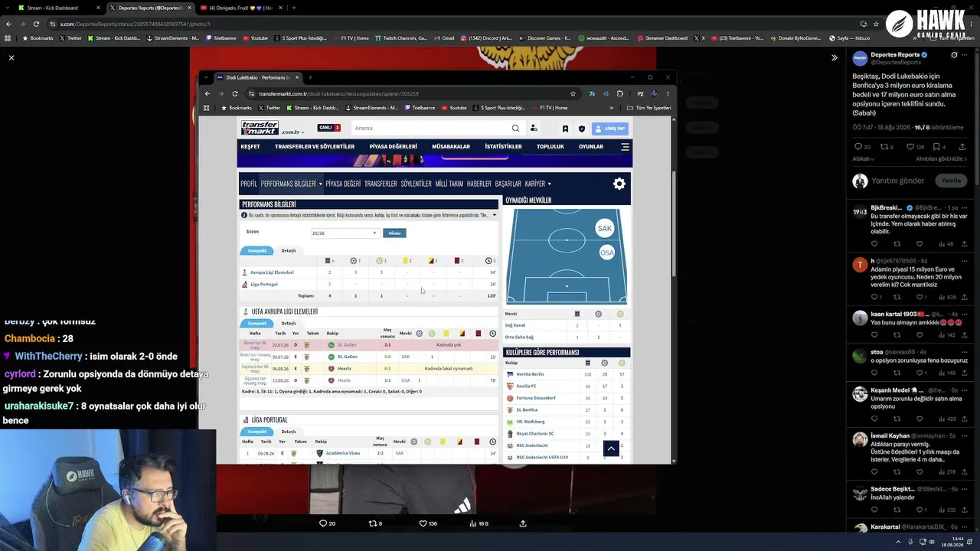
Task: Sort summary table by minutes clock icon
Action: click(x=488, y=261)
